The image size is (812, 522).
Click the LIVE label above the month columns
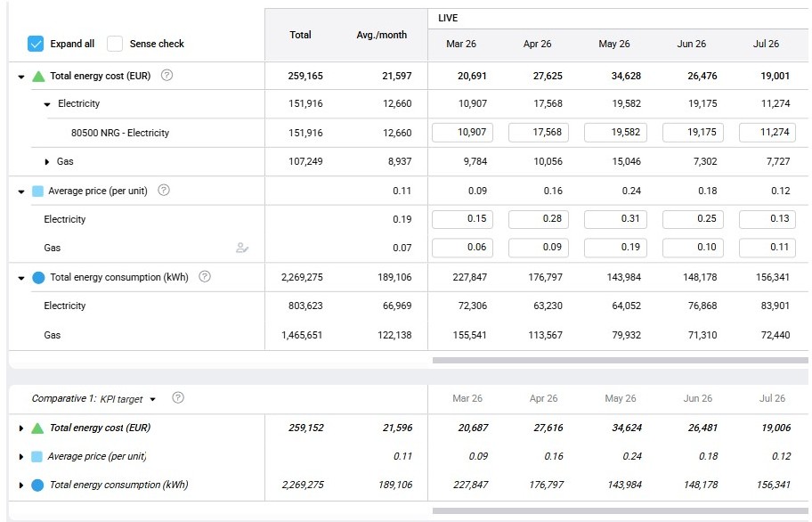pyautogui.click(x=448, y=18)
